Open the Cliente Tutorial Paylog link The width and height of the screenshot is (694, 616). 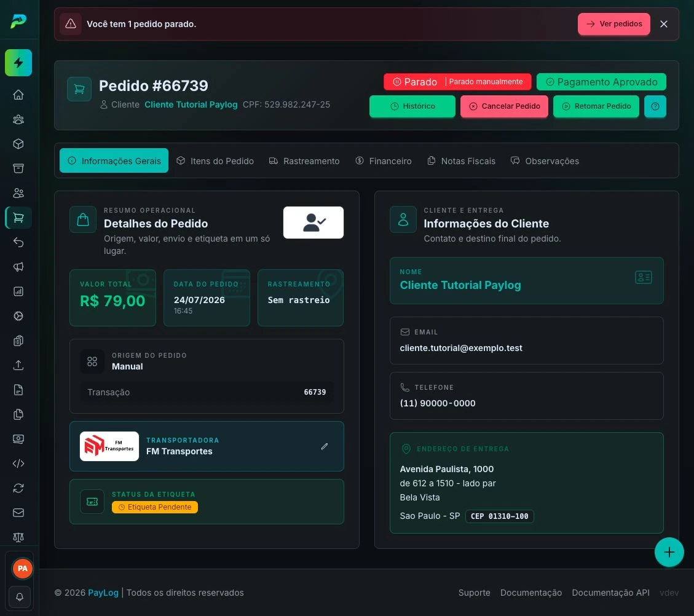[x=191, y=105]
